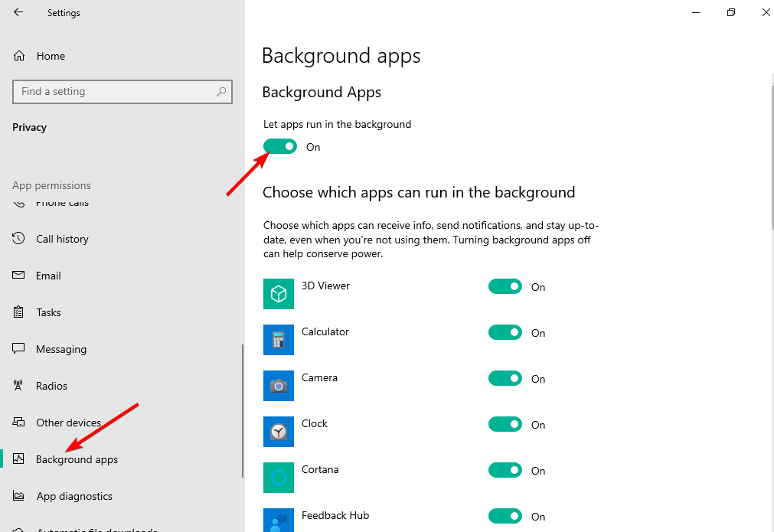Open the Tasks app permission page
Viewport: 774px width, 532px height.
50,312
